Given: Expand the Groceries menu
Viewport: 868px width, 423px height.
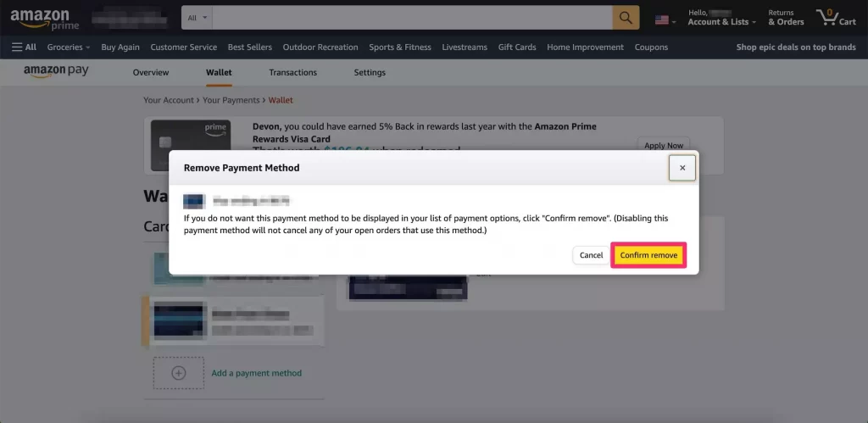Looking at the screenshot, I should [x=69, y=47].
